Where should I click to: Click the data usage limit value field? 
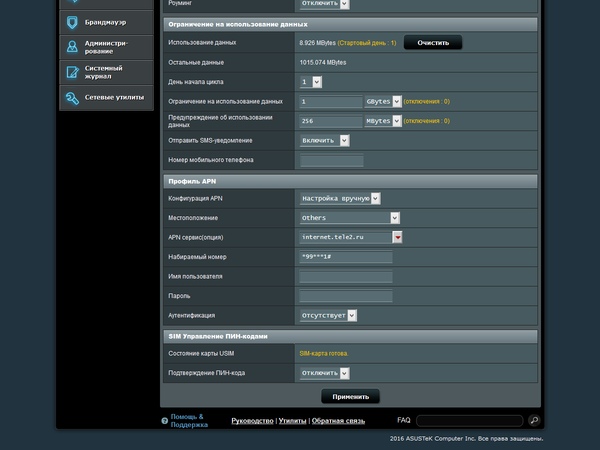point(331,101)
